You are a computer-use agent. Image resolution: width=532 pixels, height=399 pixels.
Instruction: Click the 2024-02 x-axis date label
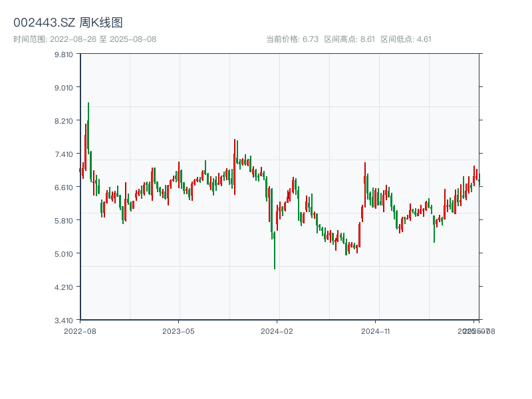point(277,331)
